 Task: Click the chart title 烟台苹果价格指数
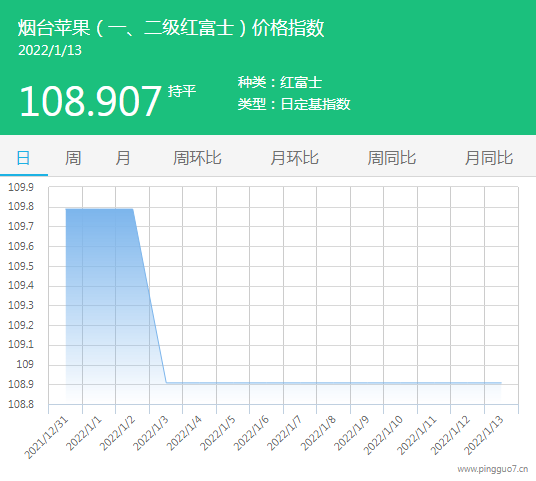coord(171,28)
